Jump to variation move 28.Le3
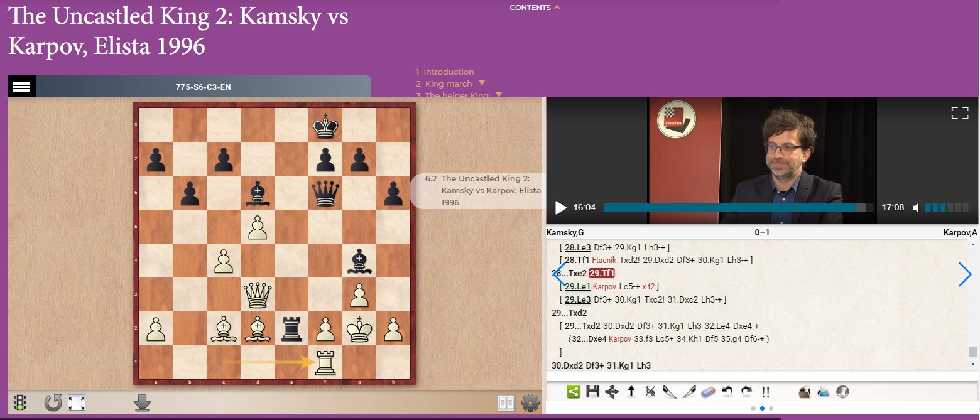980x420 pixels. (578, 247)
